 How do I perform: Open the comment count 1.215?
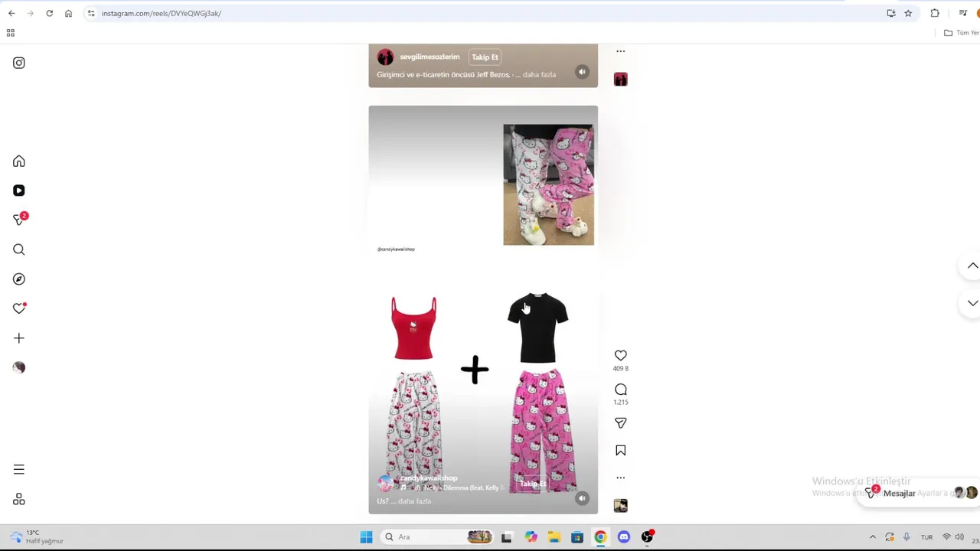621,403
